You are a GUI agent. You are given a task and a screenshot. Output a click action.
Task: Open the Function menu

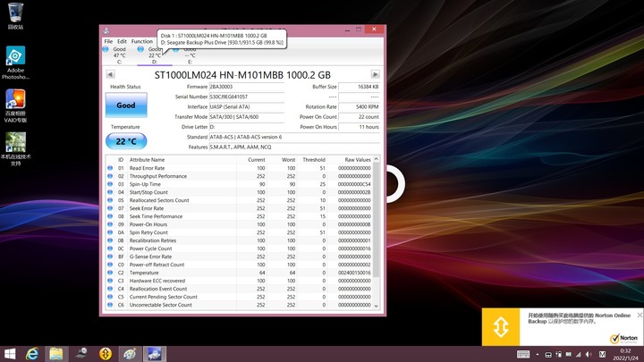coord(141,41)
